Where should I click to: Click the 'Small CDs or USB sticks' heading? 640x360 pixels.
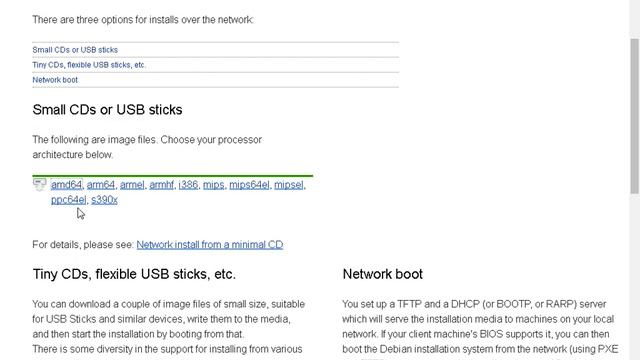107,110
